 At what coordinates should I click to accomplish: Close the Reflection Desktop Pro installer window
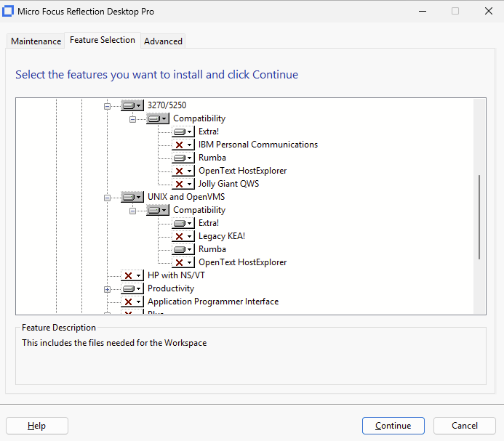coord(489,11)
